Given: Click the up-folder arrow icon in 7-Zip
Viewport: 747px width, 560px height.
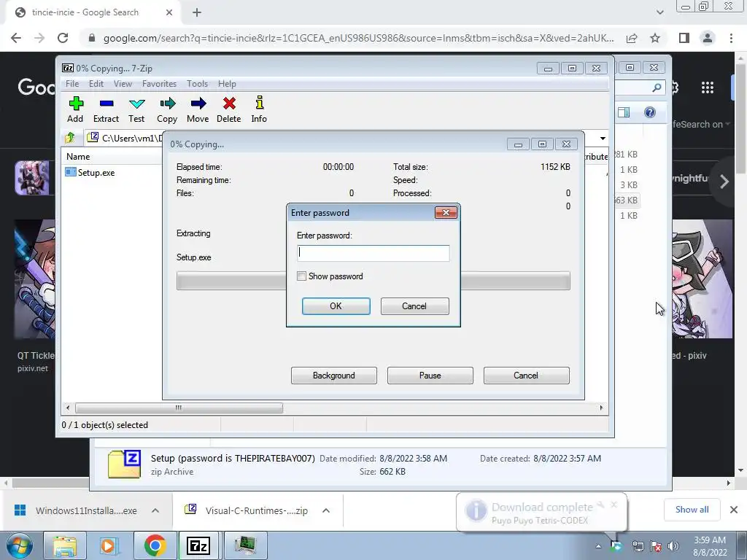Looking at the screenshot, I should 70,138.
